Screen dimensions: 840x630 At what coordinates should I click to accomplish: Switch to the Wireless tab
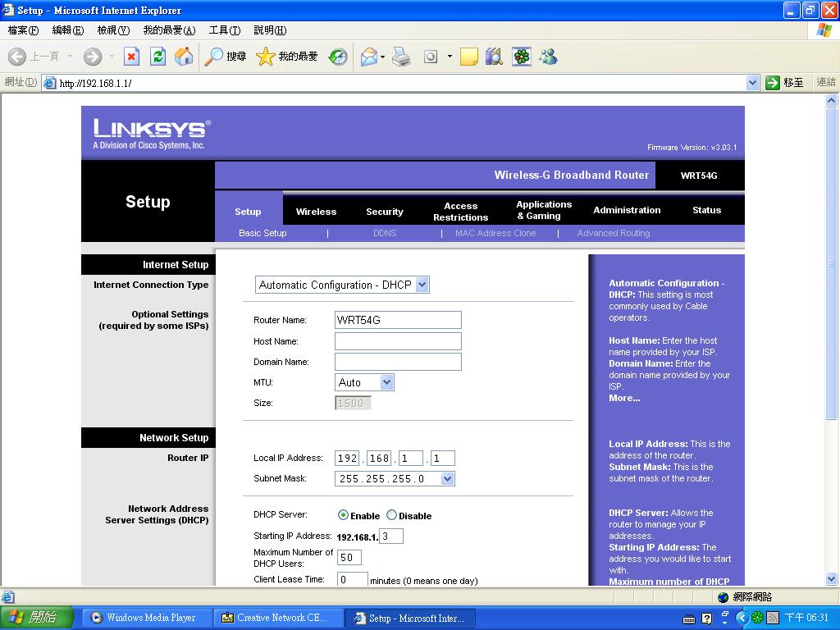(x=316, y=212)
